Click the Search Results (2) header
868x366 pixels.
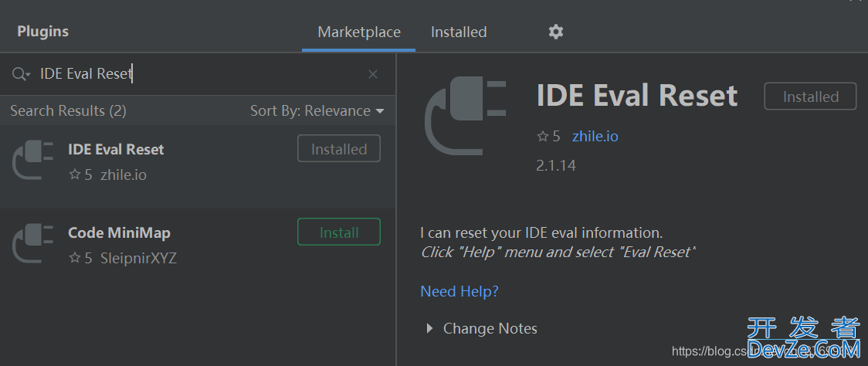pos(68,110)
